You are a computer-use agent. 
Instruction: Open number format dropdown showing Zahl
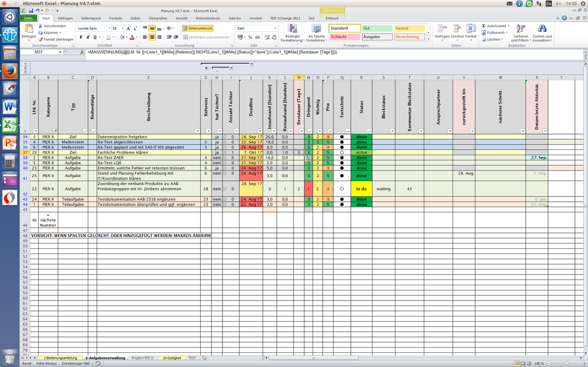pos(275,28)
